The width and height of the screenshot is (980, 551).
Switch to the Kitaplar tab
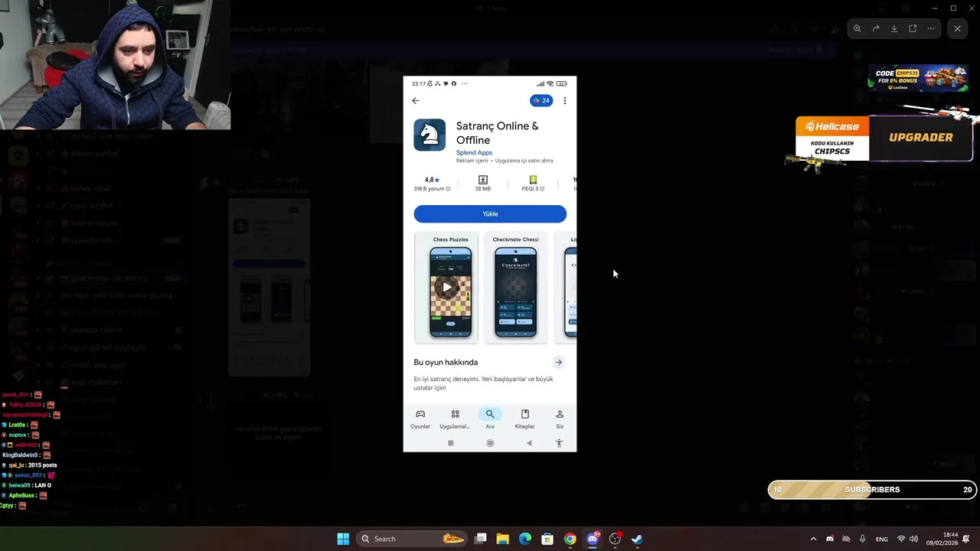coord(524,419)
